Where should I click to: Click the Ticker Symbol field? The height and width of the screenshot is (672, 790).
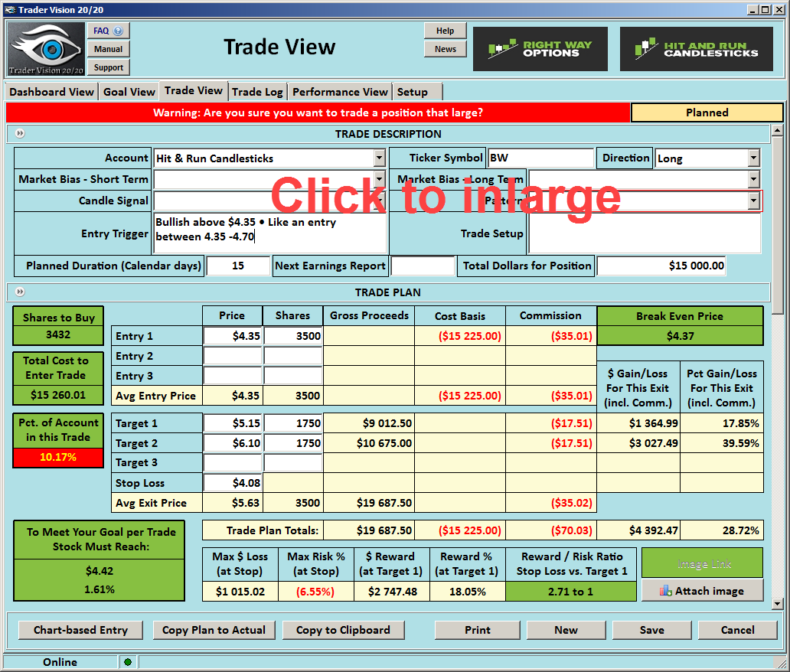point(540,158)
